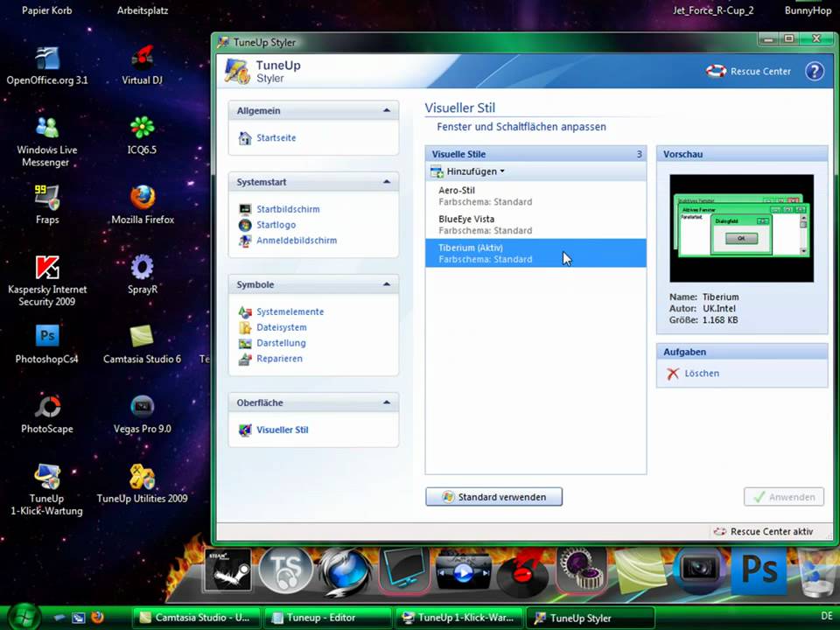
Task: Open Startlogo settings
Action: point(276,225)
